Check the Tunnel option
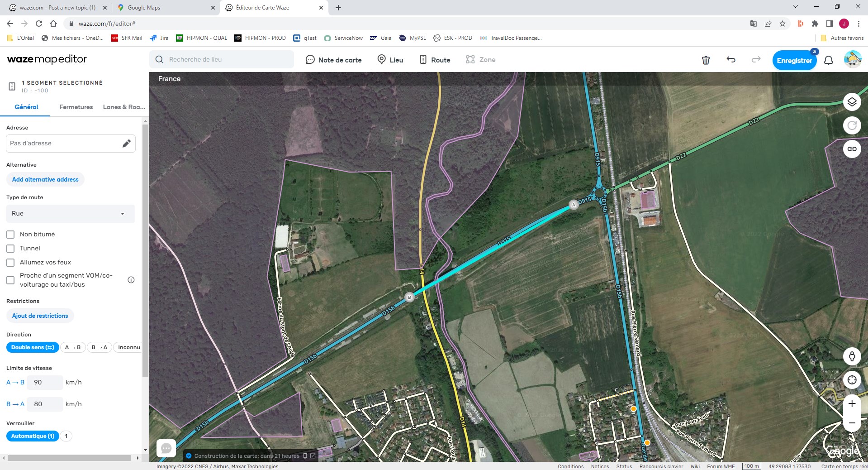Screen dimensions: 868x470 10,249
